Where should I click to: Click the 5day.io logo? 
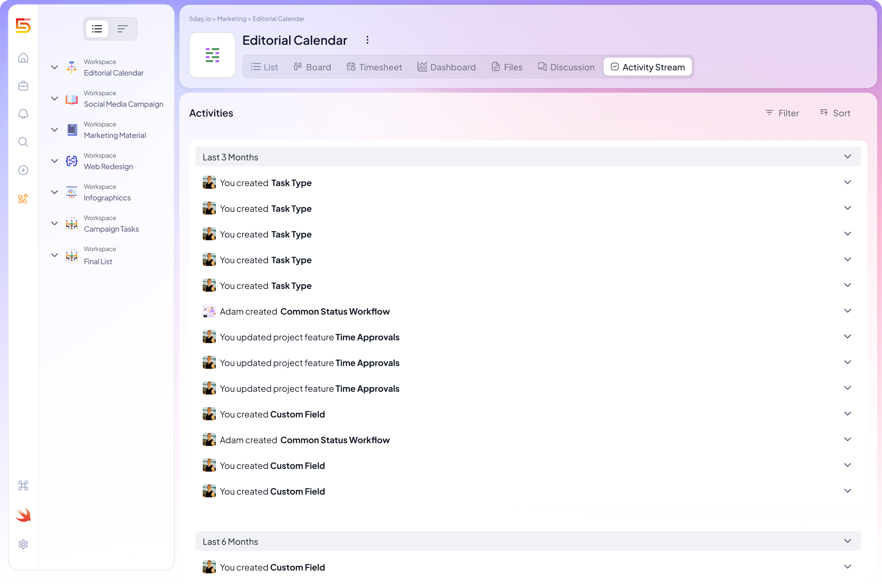click(x=23, y=25)
